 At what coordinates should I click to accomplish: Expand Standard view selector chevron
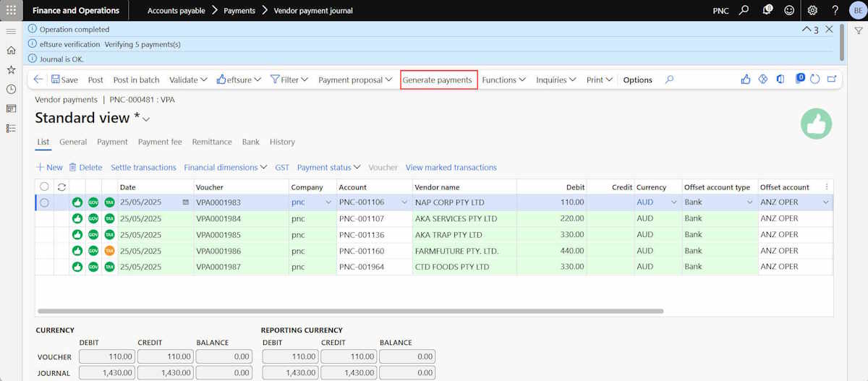[x=147, y=119]
